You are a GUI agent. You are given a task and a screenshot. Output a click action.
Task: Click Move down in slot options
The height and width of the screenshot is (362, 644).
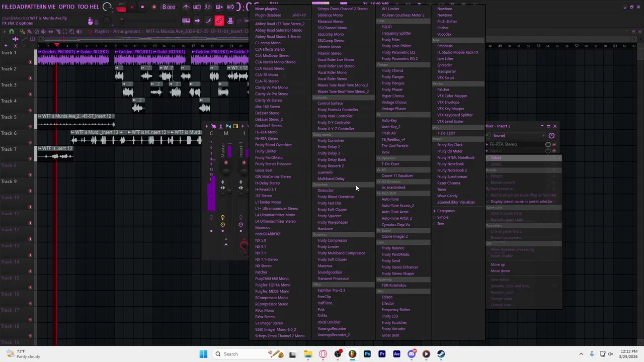[500, 271]
